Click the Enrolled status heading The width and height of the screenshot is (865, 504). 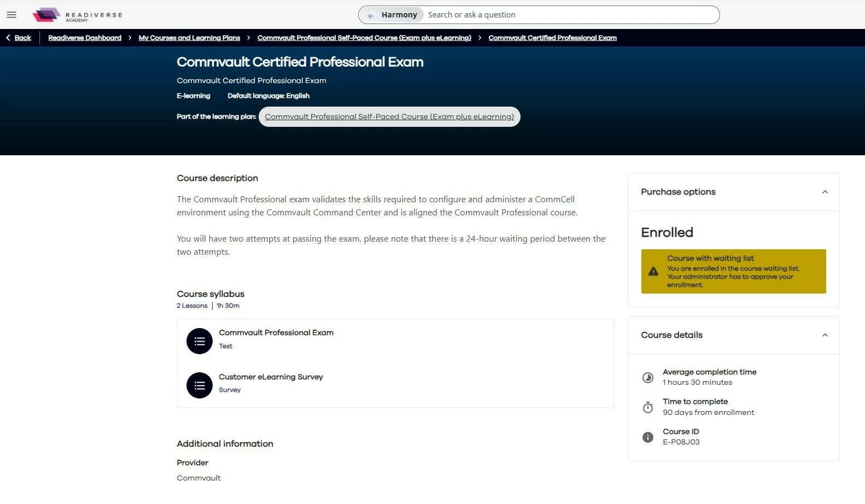[x=667, y=232]
